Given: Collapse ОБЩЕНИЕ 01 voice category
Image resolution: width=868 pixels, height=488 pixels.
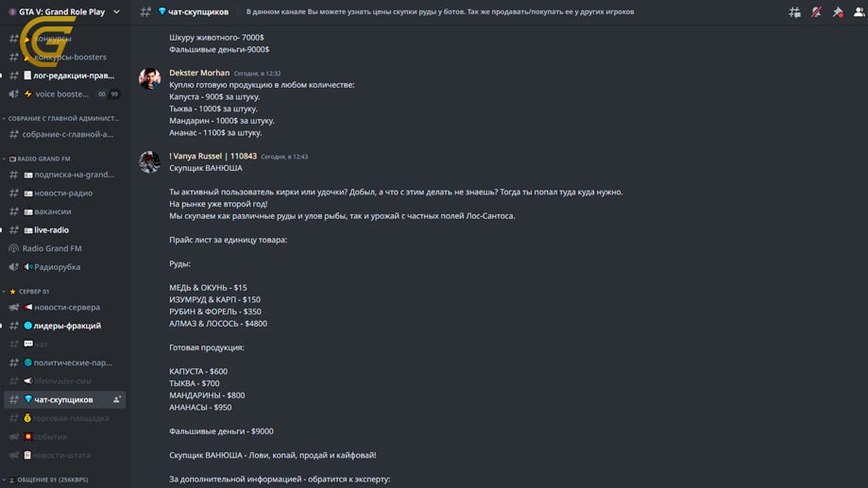Looking at the screenshot, I should coord(45,480).
